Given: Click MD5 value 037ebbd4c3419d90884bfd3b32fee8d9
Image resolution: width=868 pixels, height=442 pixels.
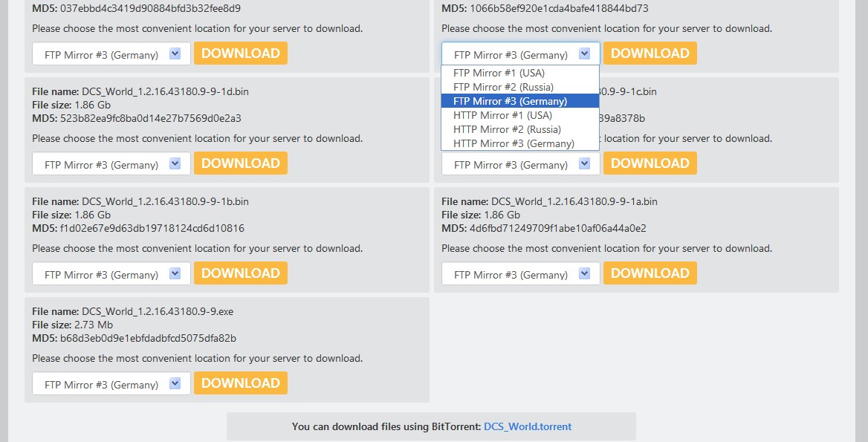Looking at the screenshot, I should pos(151,9).
